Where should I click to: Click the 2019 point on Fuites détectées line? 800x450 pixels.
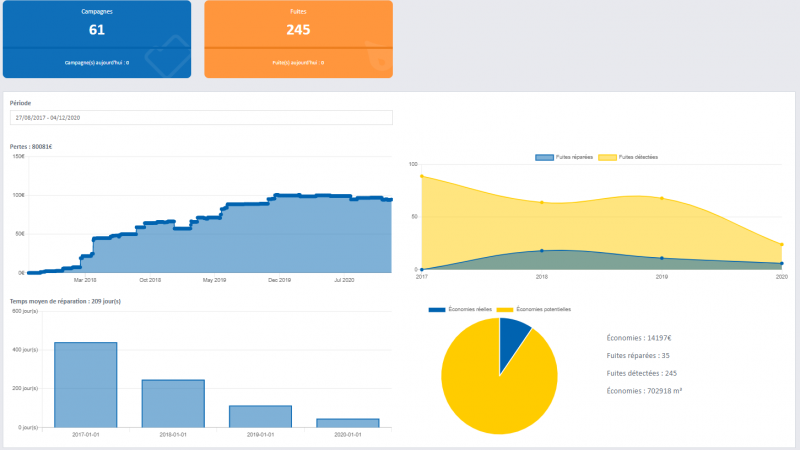coord(662,198)
